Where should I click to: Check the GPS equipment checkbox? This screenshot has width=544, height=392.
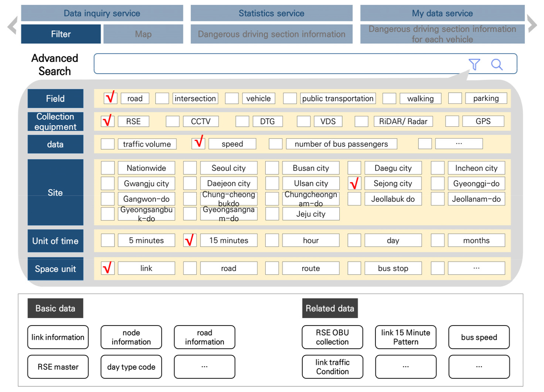(x=452, y=121)
